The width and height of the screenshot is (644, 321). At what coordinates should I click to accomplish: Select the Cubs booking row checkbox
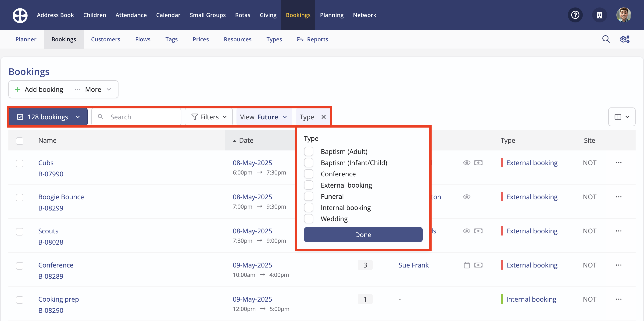click(19, 163)
